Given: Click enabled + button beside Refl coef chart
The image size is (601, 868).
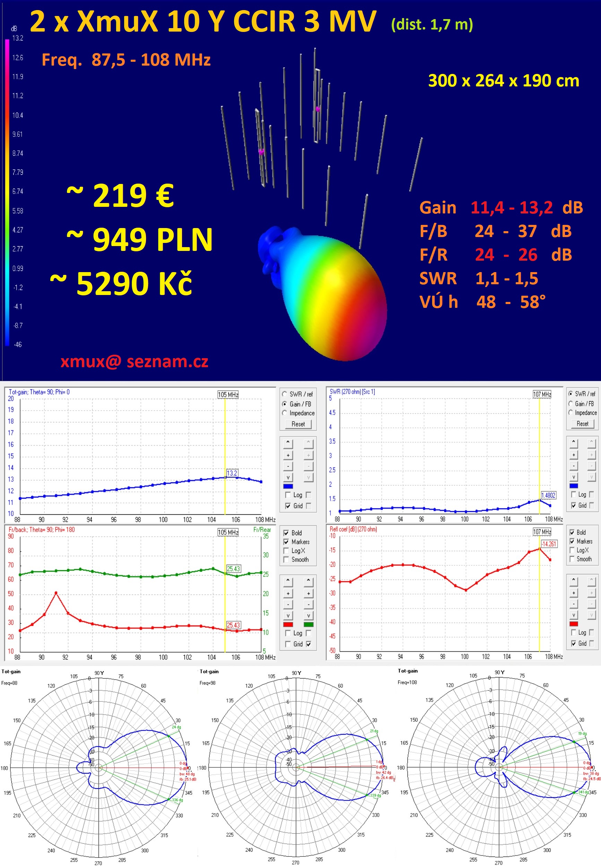Looking at the screenshot, I should coord(574,592).
